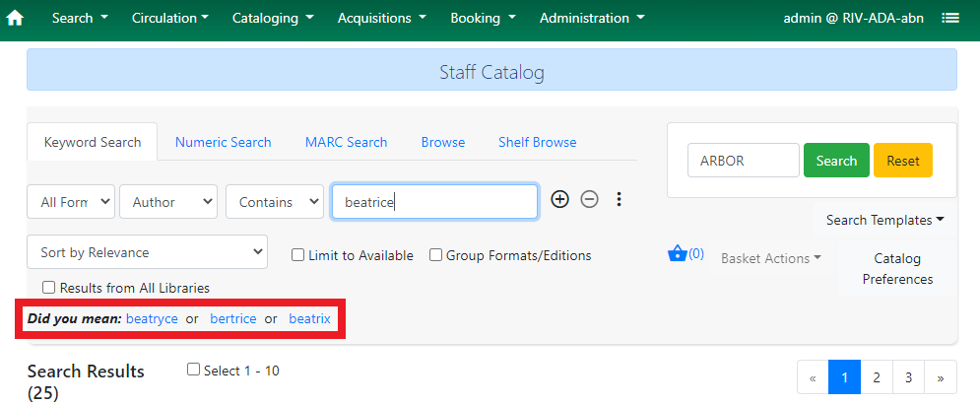980x406 pixels.
Task: Open the Cataloging menu
Action: tap(273, 18)
